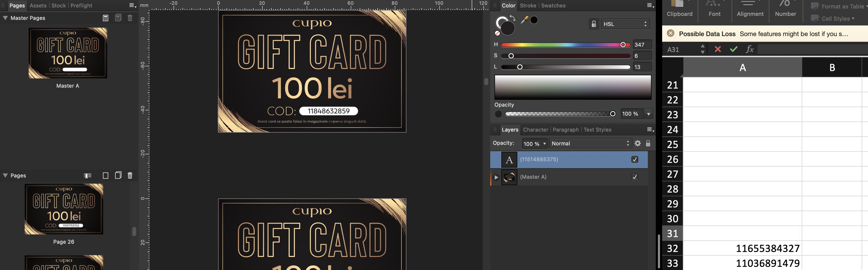Open Font group in Excel ribbon
This screenshot has height=270, width=868.
[x=714, y=9]
